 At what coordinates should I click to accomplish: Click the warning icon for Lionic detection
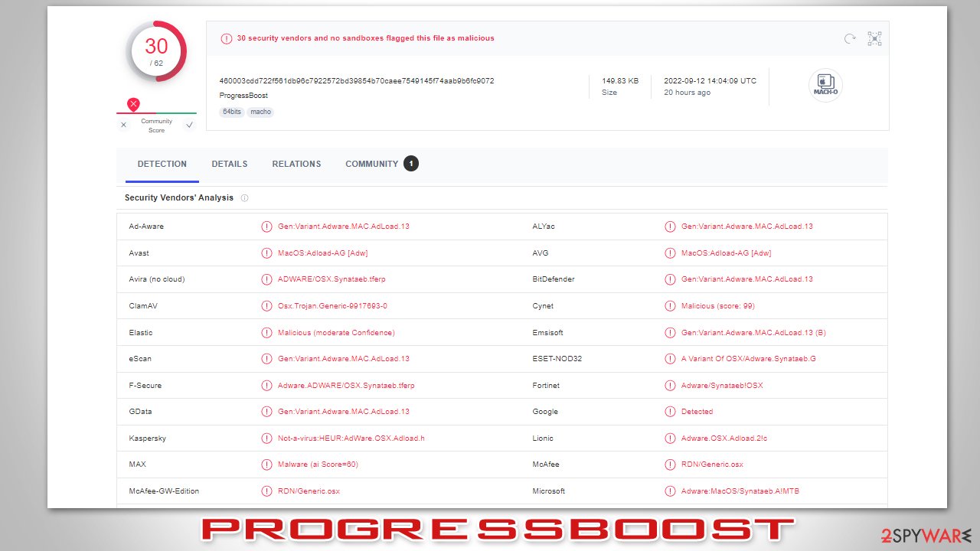coord(670,439)
